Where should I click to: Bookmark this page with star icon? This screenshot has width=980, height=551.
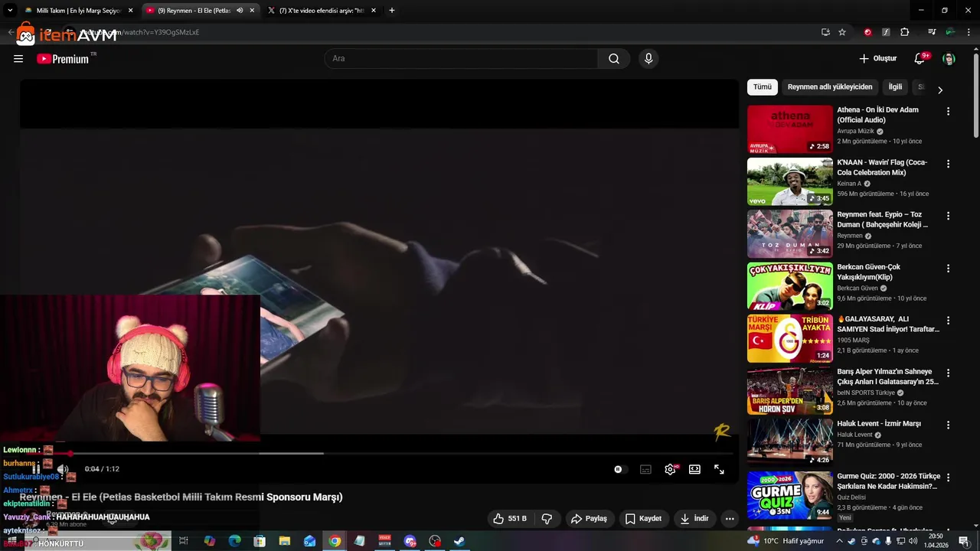click(842, 32)
